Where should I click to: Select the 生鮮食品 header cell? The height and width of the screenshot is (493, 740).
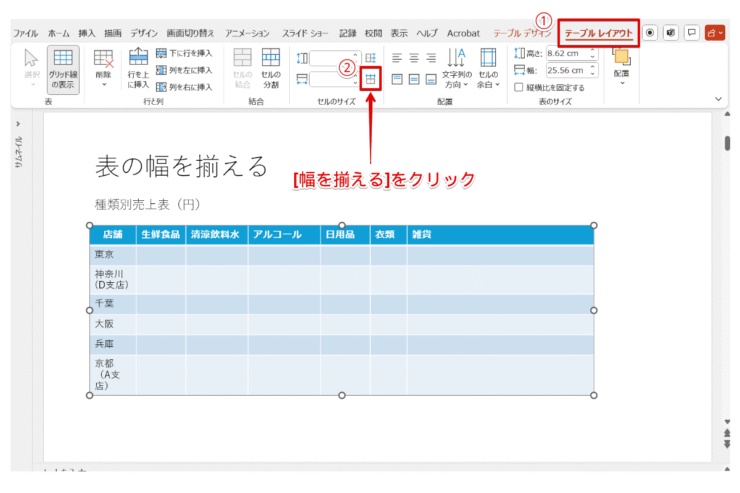(x=160, y=234)
